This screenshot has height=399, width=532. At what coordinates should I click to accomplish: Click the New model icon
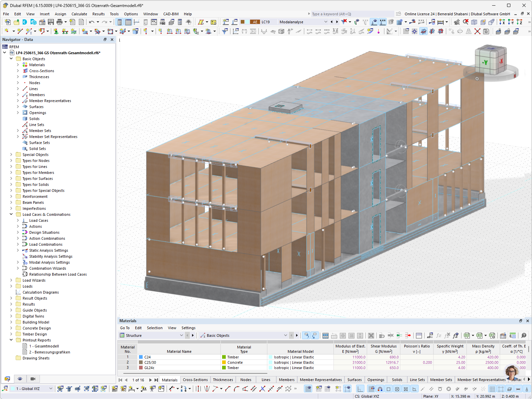pyautogui.click(x=8, y=22)
